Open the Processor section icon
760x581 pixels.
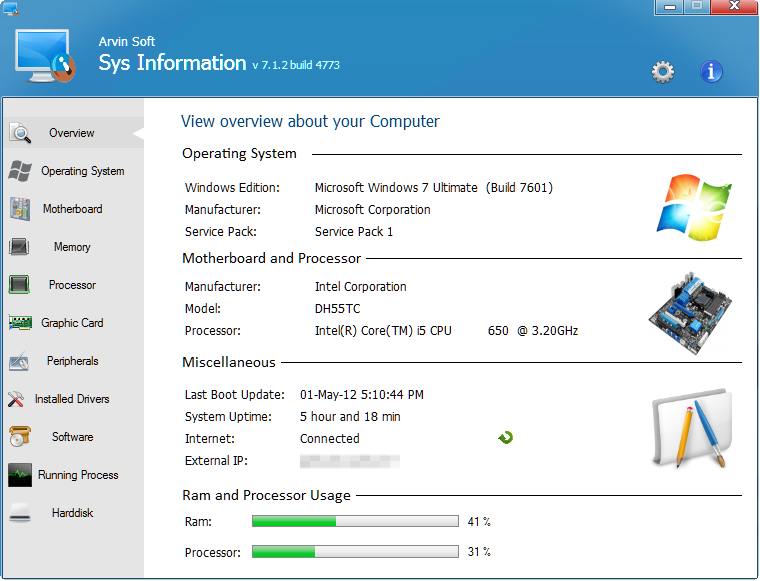[x=20, y=285]
